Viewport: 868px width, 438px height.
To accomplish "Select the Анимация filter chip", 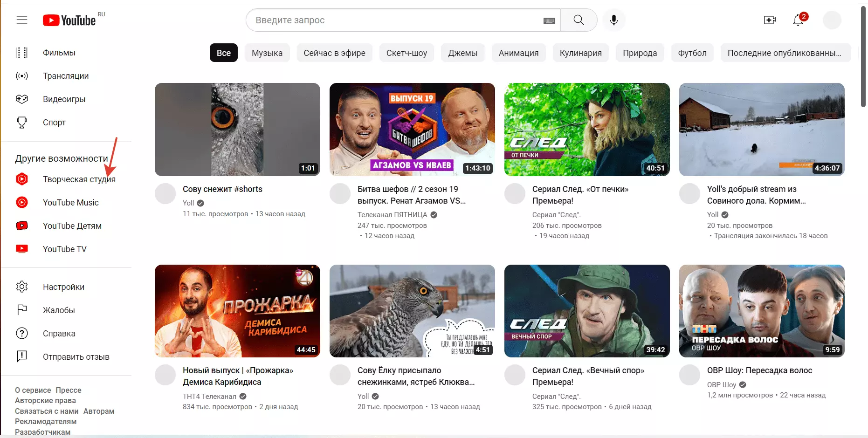I will coord(518,53).
